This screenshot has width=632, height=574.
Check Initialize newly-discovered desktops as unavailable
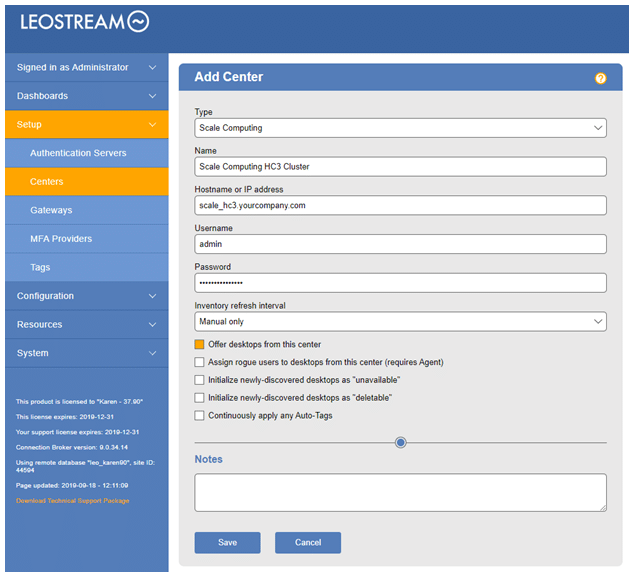pyautogui.click(x=199, y=380)
